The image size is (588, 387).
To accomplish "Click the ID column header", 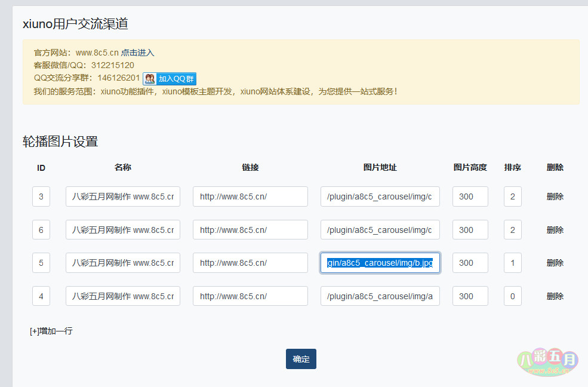I will coord(41,168).
